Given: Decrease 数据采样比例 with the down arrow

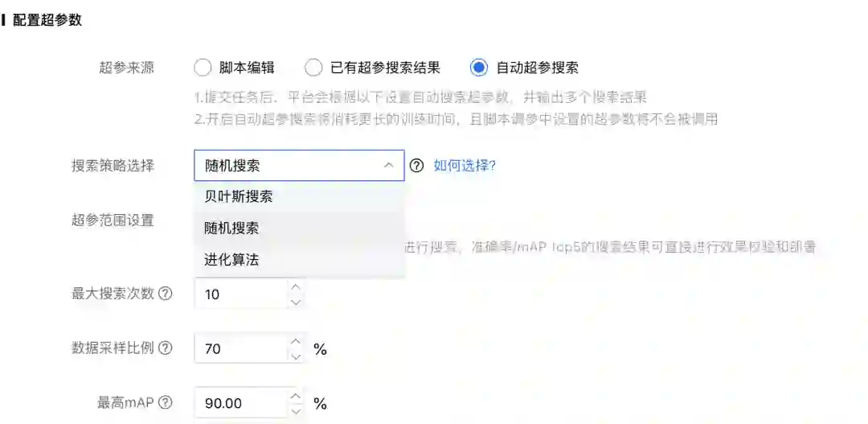Looking at the screenshot, I should pos(296,356).
